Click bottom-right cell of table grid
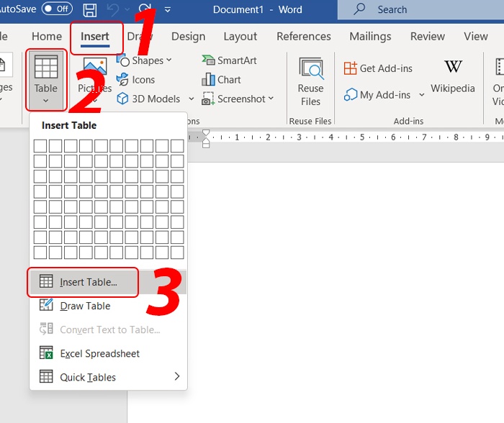Image resolution: width=504 pixels, height=423 pixels. tap(177, 253)
